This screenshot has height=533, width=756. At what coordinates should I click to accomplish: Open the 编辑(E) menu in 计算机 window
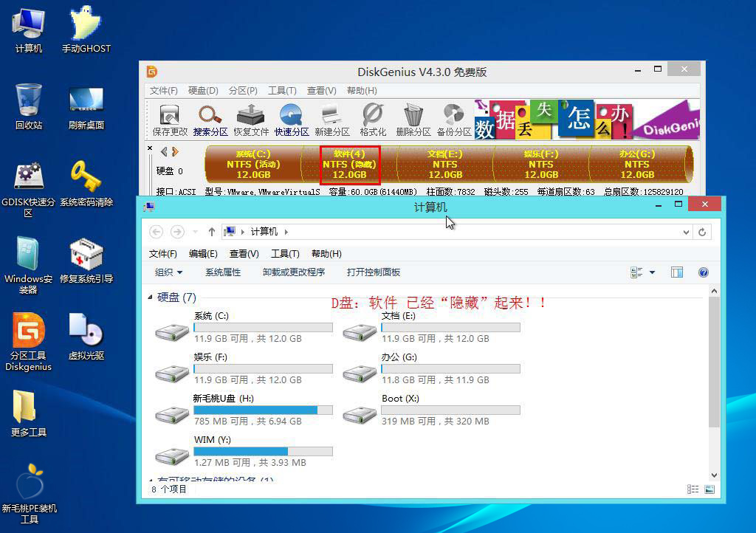tap(203, 254)
